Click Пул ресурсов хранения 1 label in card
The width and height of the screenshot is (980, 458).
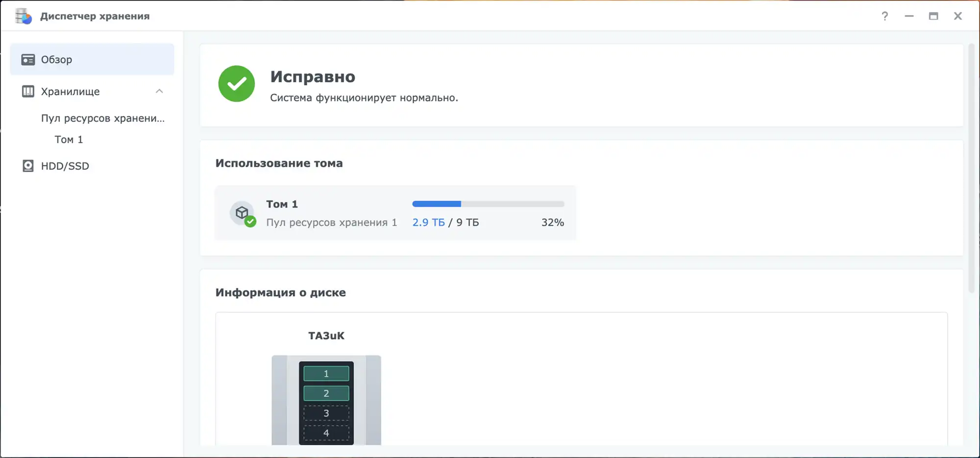point(332,223)
